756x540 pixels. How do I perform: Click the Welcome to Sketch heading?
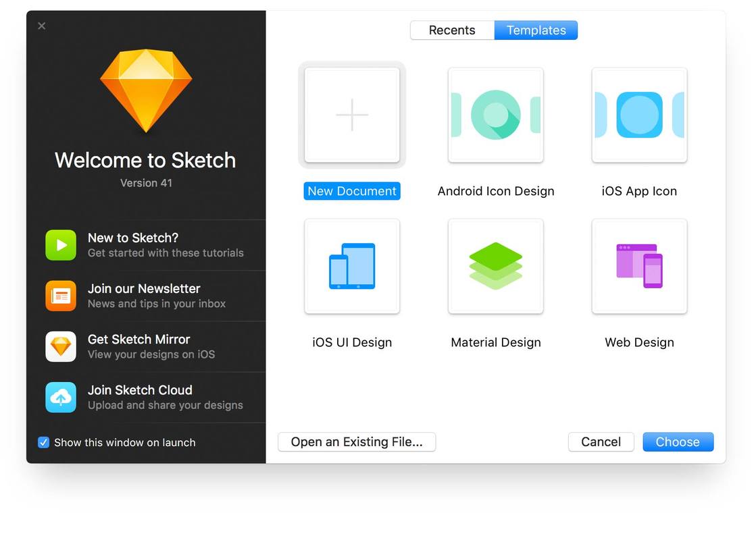(x=145, y=161)
